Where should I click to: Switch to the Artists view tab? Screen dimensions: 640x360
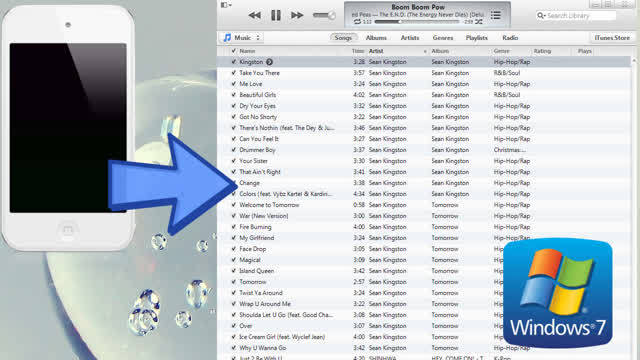point(410,38)
